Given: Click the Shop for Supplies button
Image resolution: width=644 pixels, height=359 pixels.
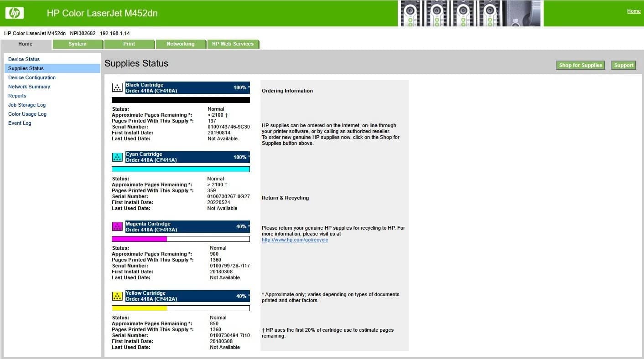Looking at the screenshot, I should click(581, 65).
